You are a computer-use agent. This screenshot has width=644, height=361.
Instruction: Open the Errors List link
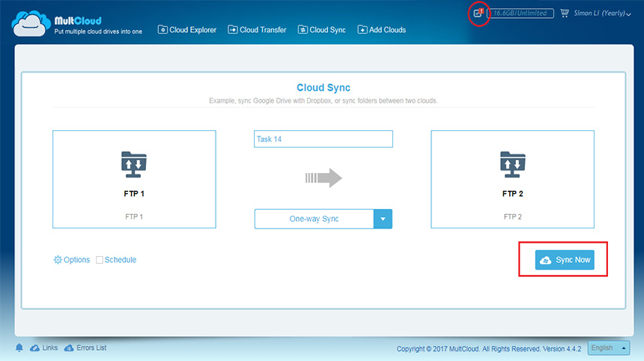(x=91, y=348)
